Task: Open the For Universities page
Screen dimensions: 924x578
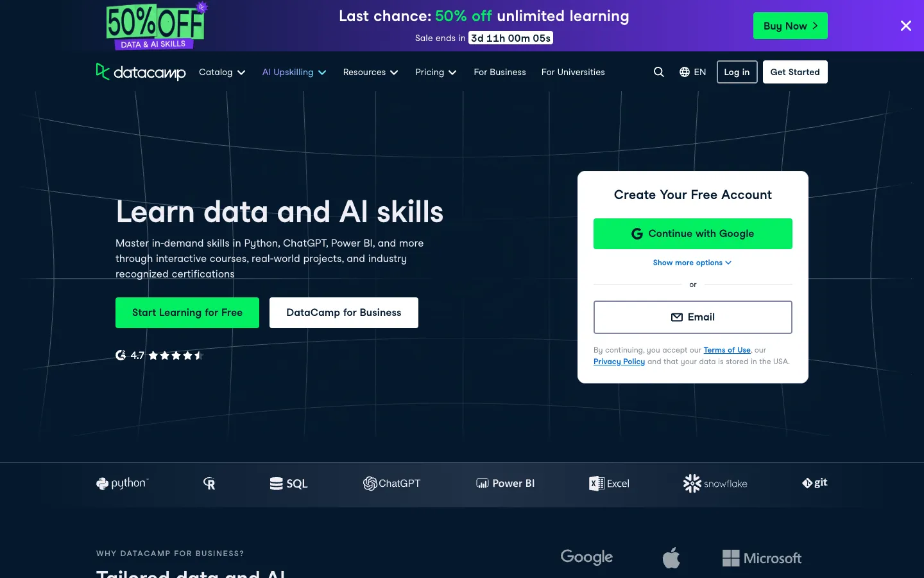Action: (573, 72)
